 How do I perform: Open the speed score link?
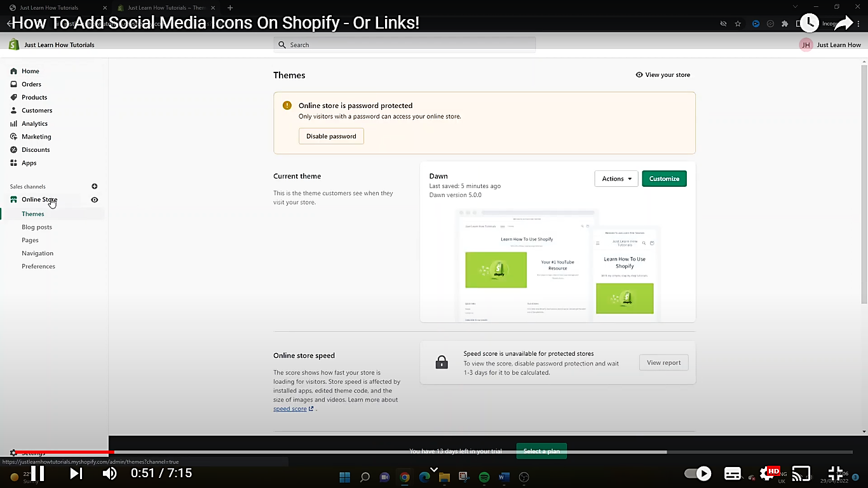point(294,409)
